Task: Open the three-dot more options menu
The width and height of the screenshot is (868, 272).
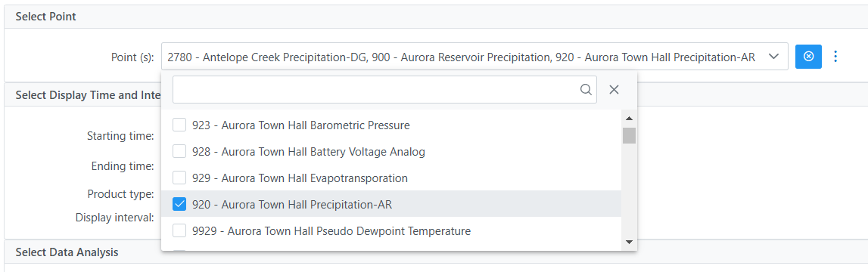Action: pos(836,57)
